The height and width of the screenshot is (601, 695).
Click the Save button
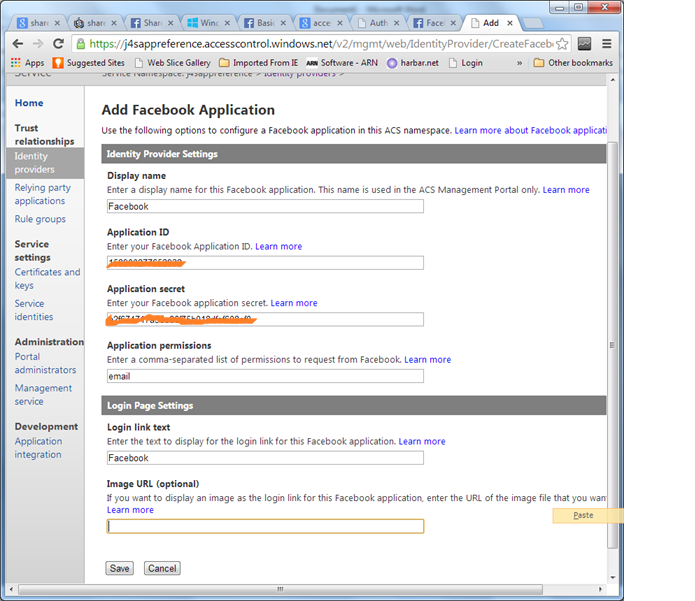pyautogui.click(x=120, y=568)
